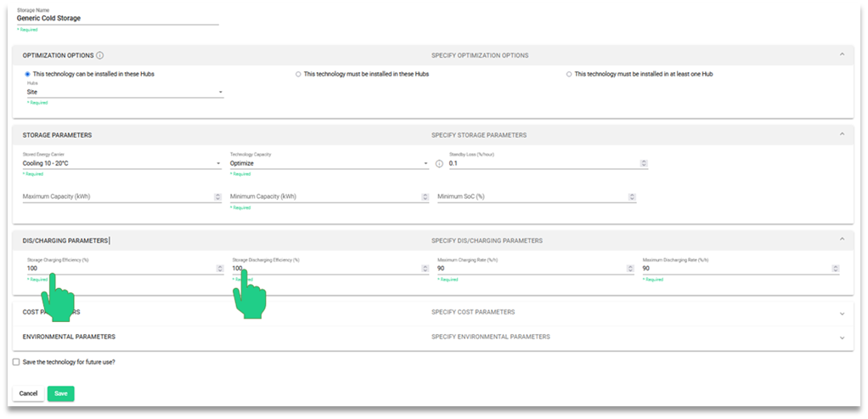Click the Cancel button
The width and height of the screenshot is (868, 419).
(x=29, y=394)
